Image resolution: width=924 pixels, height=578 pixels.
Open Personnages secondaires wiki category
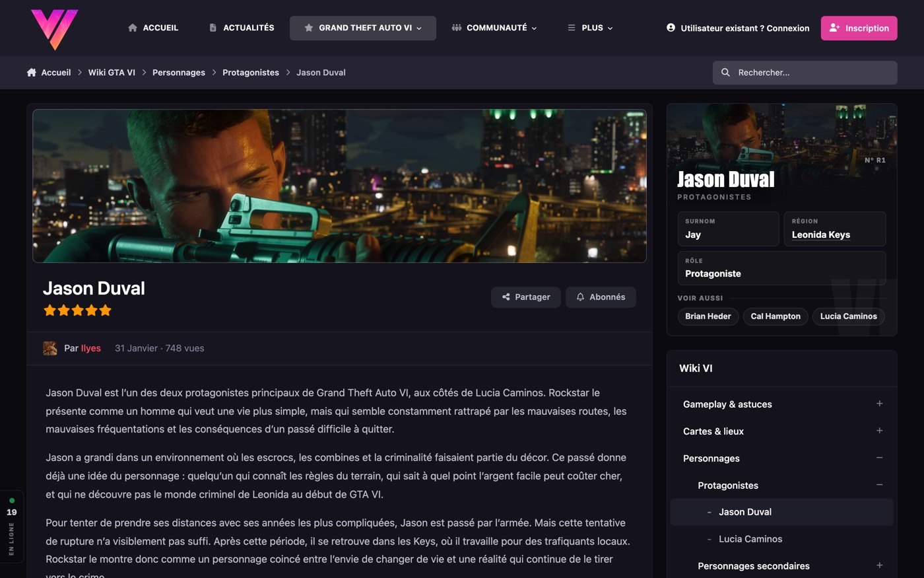click(754, 566)
